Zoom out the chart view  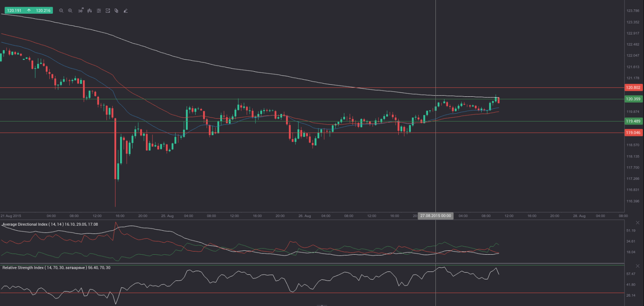[61, 11]
